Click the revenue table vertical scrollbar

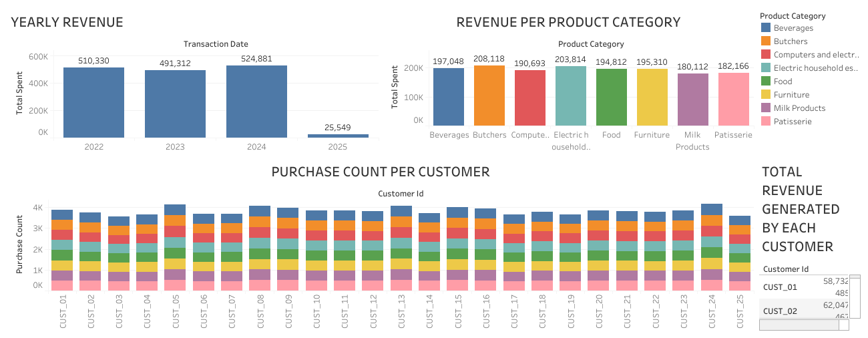click(x=855, y=296)
